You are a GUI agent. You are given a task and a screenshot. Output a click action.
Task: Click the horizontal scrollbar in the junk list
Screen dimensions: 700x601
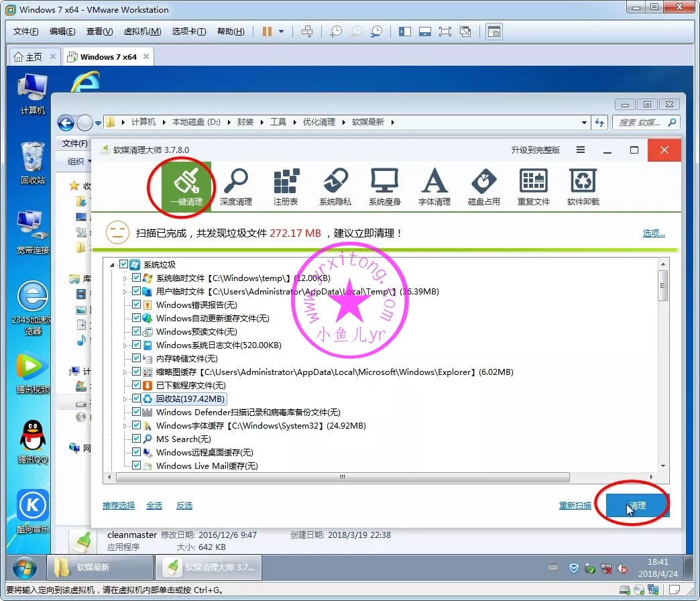[x=342, y=478]
